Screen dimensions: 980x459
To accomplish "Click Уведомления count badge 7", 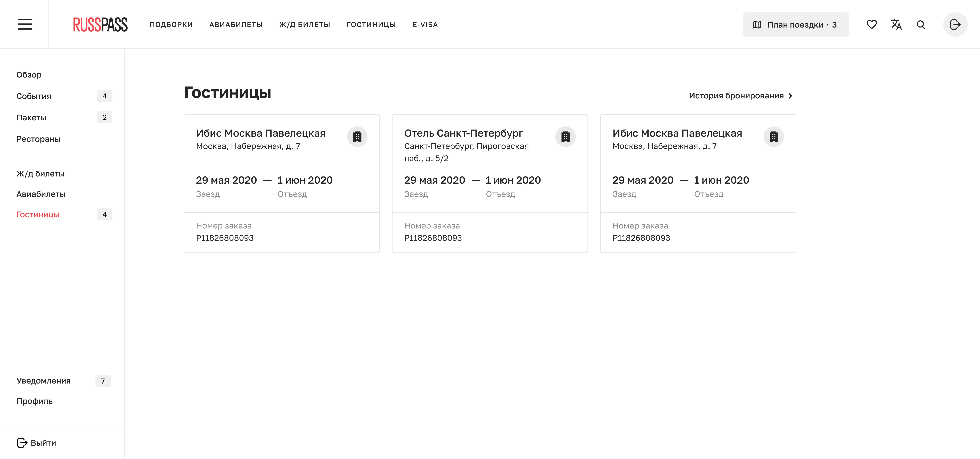I will point(103,381).
